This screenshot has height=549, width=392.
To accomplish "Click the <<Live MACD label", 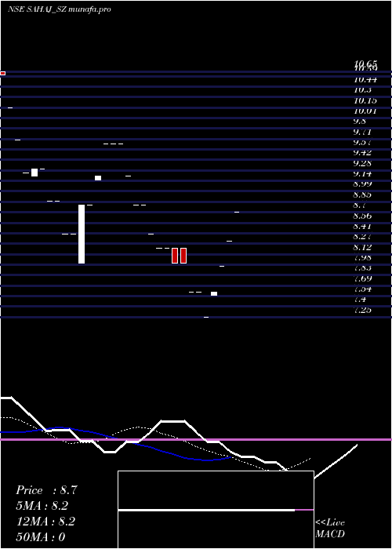I will [330, 528].
